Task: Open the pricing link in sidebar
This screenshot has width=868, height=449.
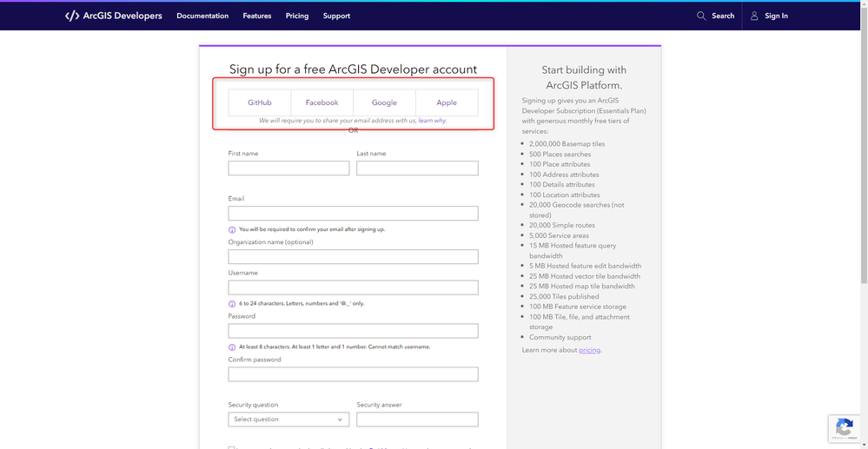Action: (590, 350)
